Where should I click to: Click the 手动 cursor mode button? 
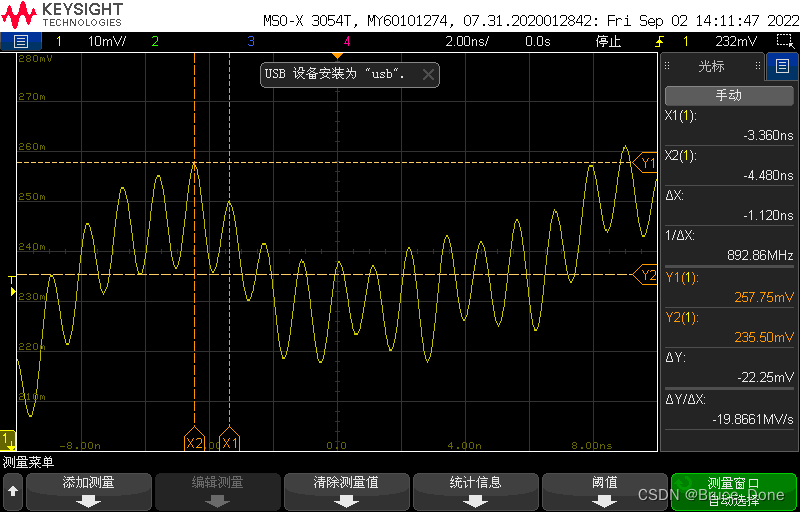click(729, 95)
